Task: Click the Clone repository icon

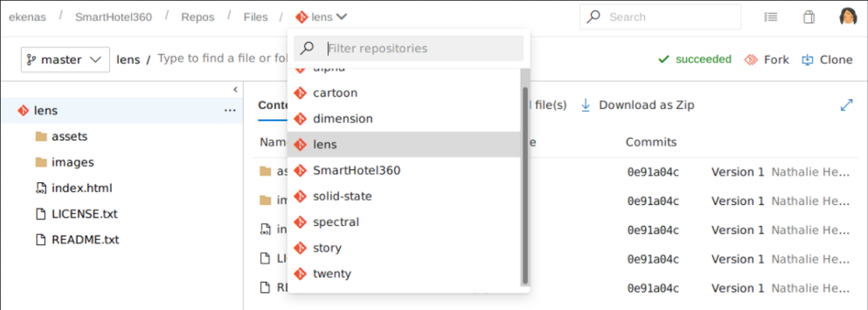Action: click(x=808, y=59)
